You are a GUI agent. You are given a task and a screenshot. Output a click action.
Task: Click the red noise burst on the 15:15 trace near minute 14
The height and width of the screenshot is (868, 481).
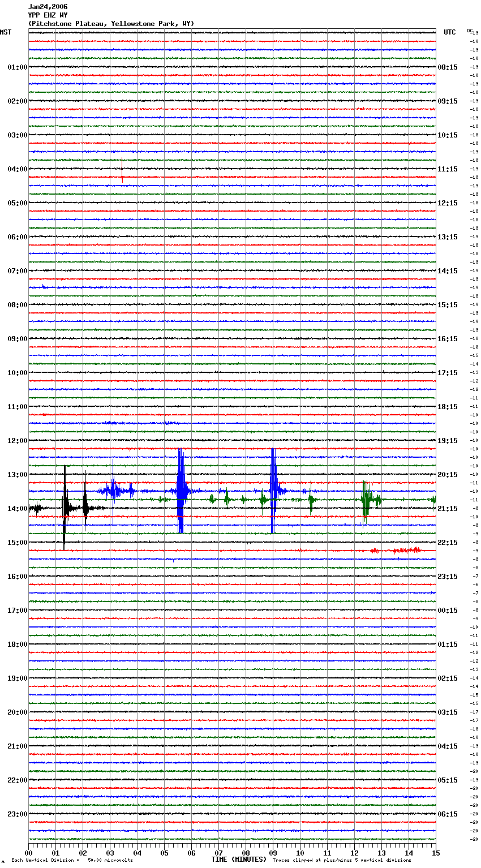click(406, 550)
